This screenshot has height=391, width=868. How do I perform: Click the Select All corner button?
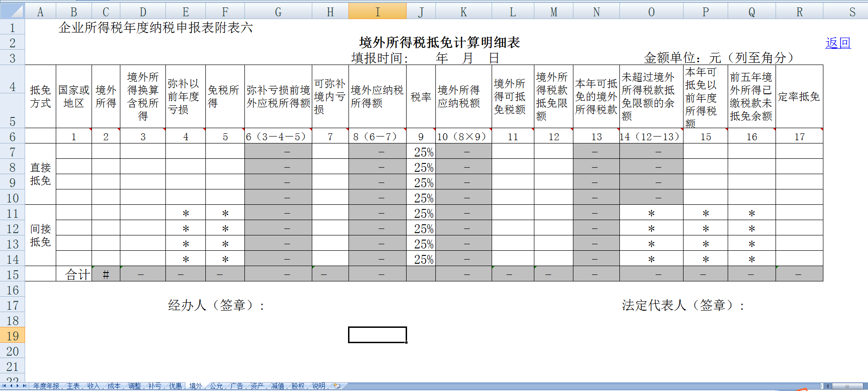13,11
